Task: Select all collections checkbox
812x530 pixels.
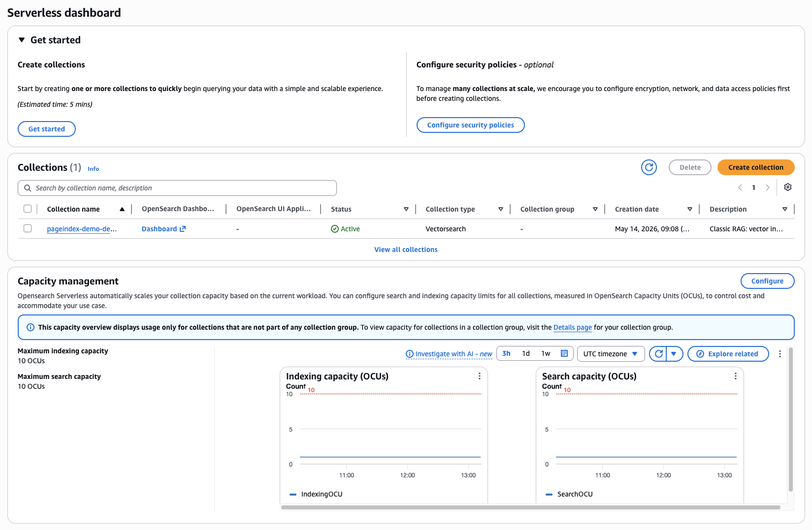Action: pos(28,209)
